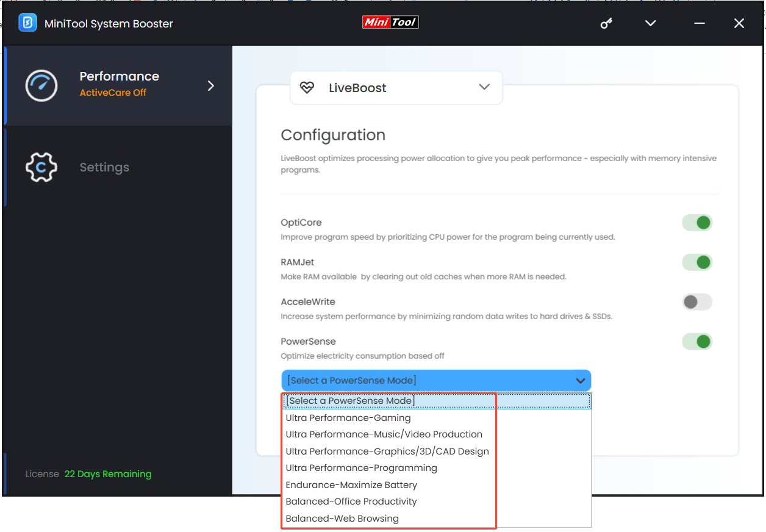Screen dimensions: 766x532
Task: Collapse the PowerSense Mode combo box
Action: (436, 381)
